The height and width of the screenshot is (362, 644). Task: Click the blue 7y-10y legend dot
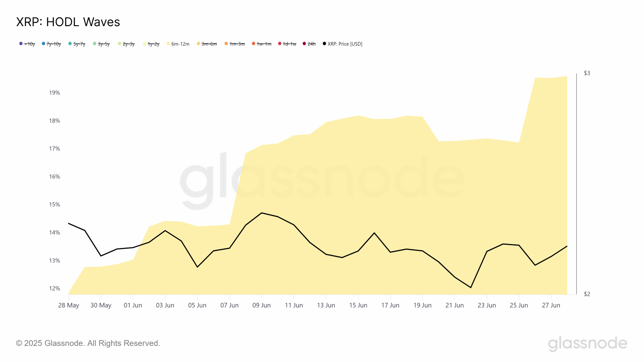44,44
